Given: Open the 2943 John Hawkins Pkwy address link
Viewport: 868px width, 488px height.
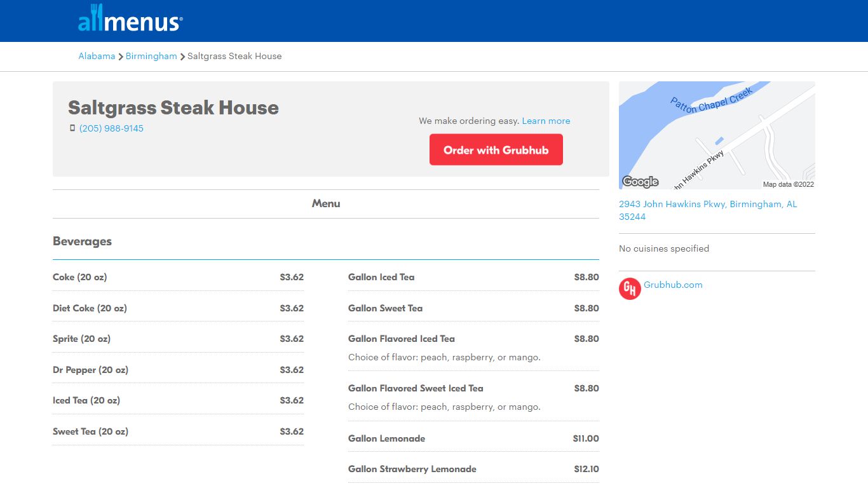Looking at the screenshot, I should click(708, 210).
